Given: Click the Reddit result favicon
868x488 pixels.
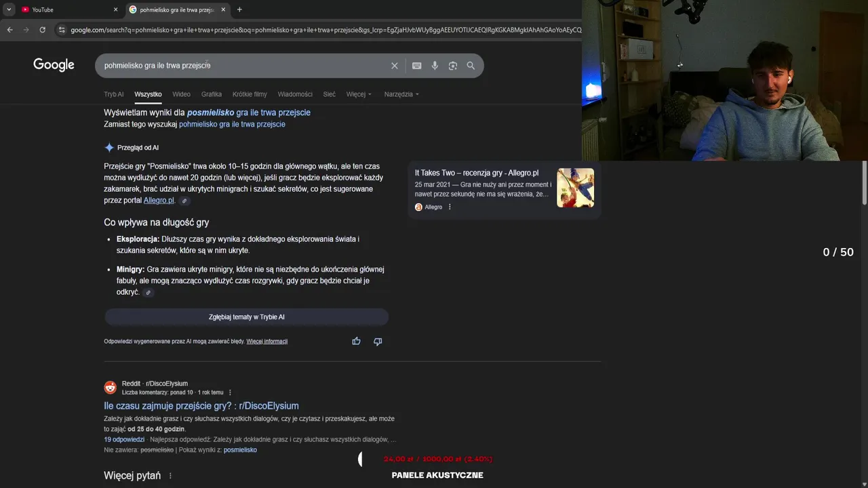Looking at the screenshot, I should point(110,388).
